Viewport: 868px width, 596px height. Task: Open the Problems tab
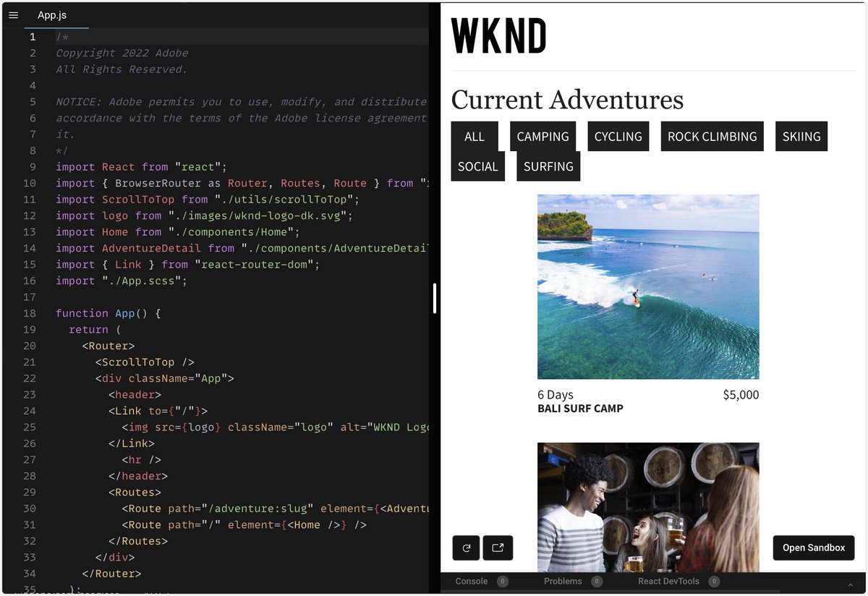(563, 581)
